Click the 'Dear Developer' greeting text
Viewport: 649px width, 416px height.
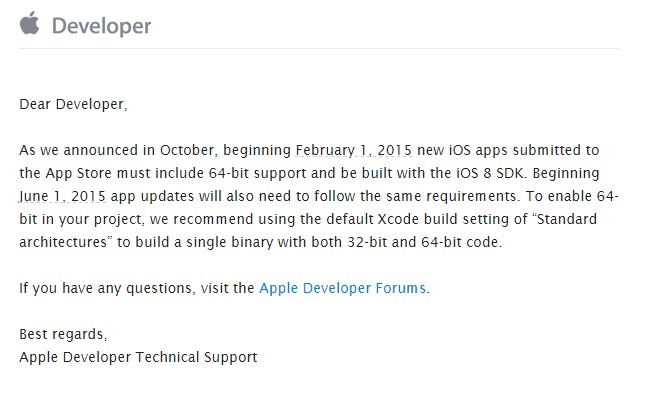coord(73,104)
